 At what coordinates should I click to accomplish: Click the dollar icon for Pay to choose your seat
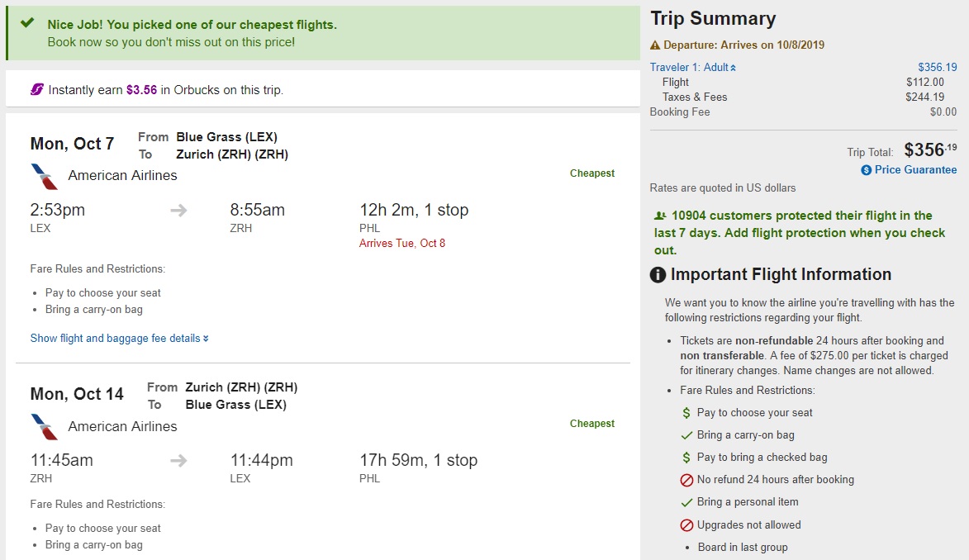tap(686, 413)
